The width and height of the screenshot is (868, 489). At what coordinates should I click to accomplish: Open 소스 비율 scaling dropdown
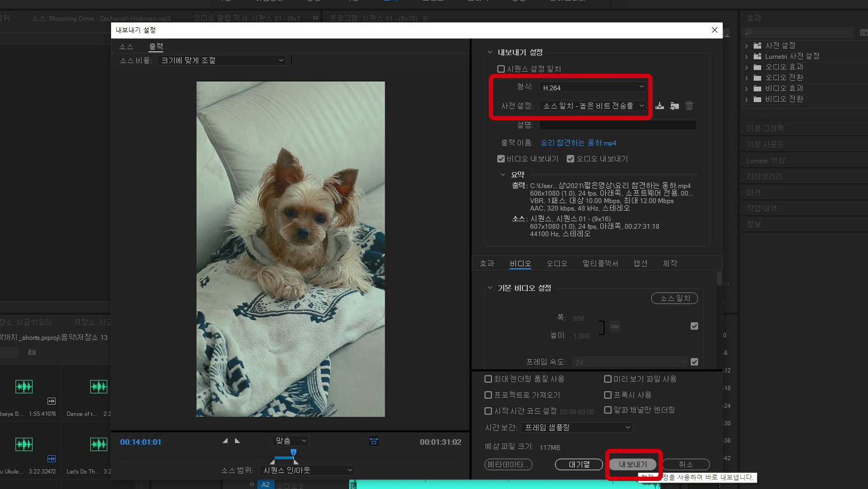(222, 60)
